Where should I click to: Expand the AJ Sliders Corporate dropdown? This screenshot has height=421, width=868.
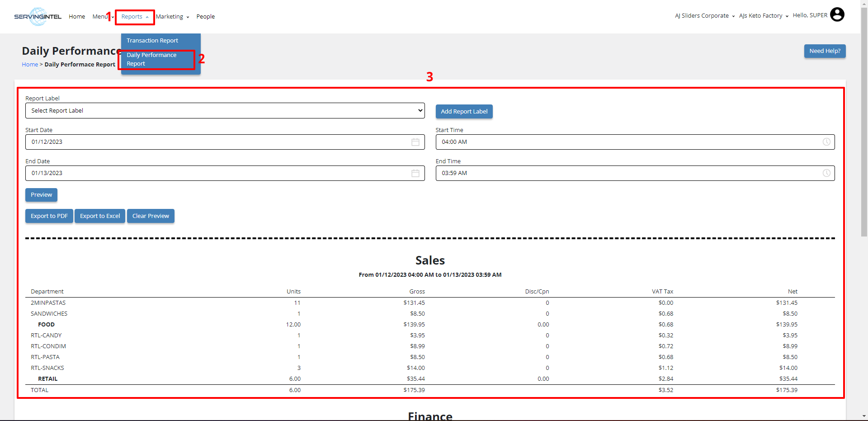coord(704,16)
